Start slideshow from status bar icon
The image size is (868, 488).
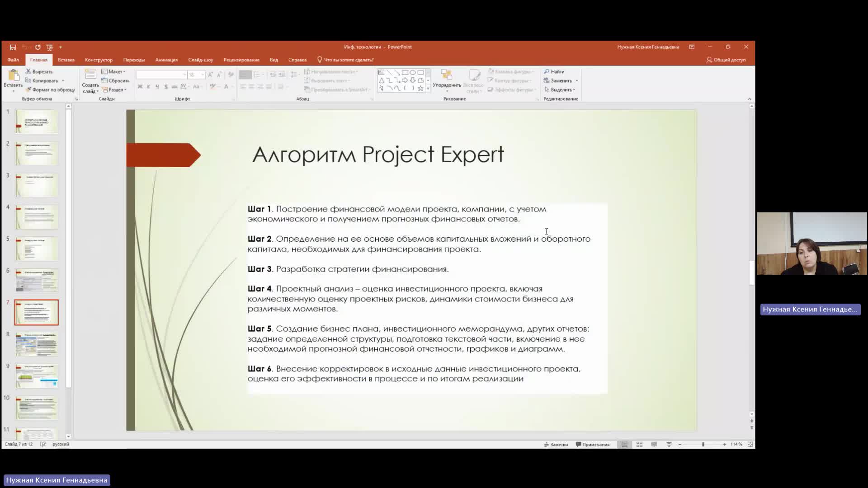[x=669, y=445]
